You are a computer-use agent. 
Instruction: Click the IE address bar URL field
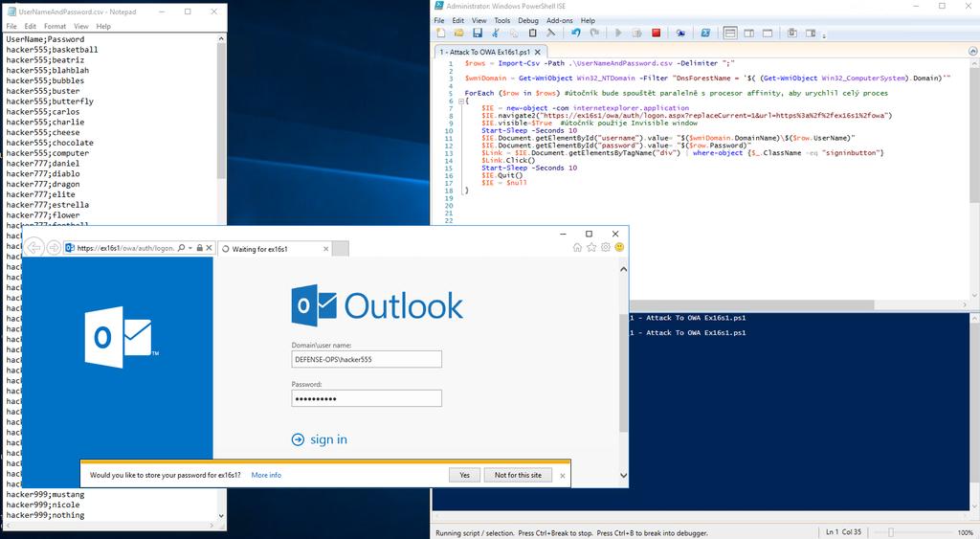pyautogui.click(x=125, y=248)
